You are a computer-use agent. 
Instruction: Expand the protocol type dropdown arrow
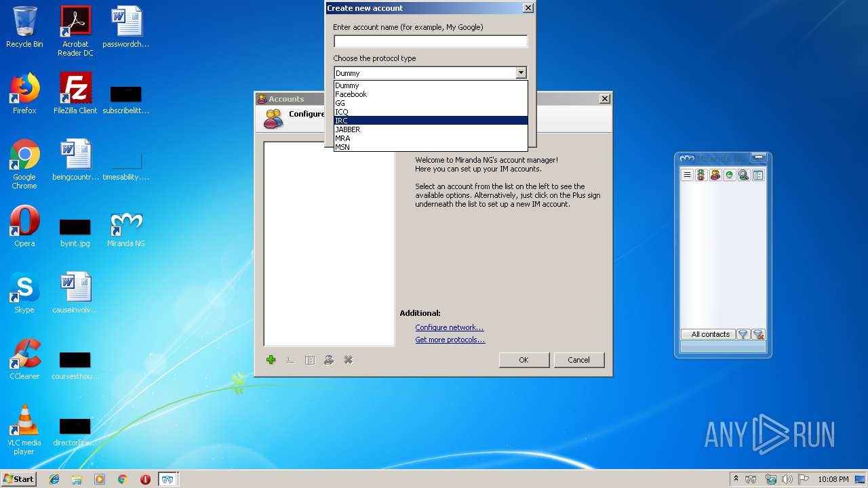(x=521, y=73)
